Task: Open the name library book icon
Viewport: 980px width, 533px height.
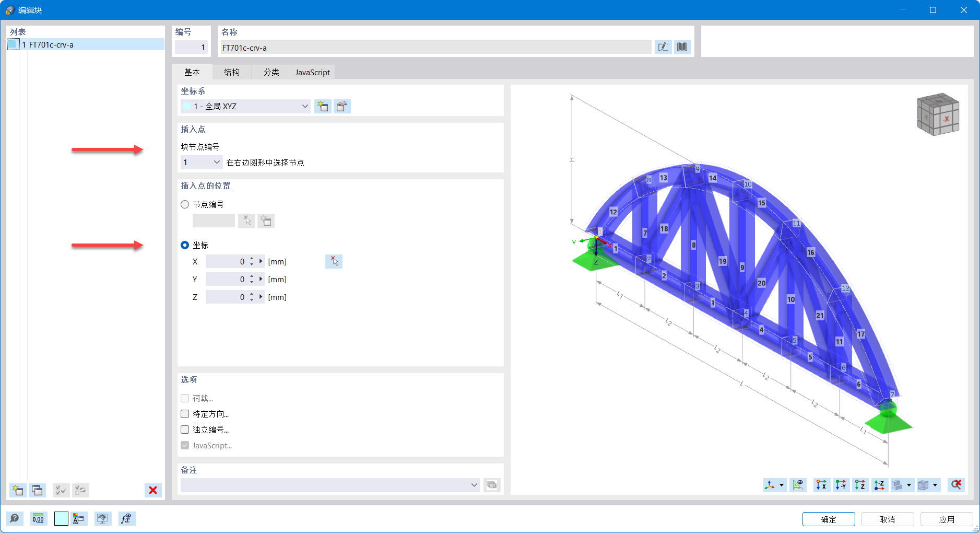Action: 682,47
